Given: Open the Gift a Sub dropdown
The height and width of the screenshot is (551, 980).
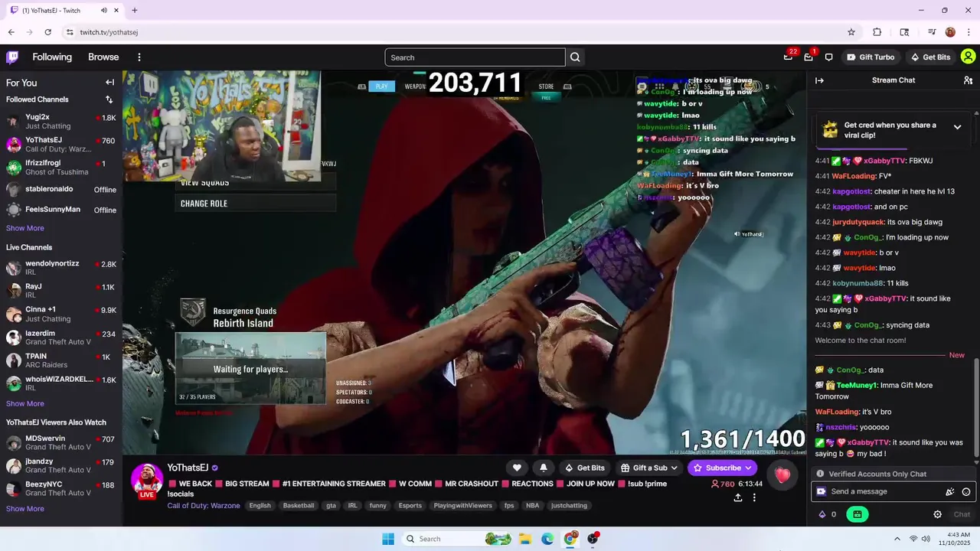Looking at the screenshot, I should (x=649, y=468).
